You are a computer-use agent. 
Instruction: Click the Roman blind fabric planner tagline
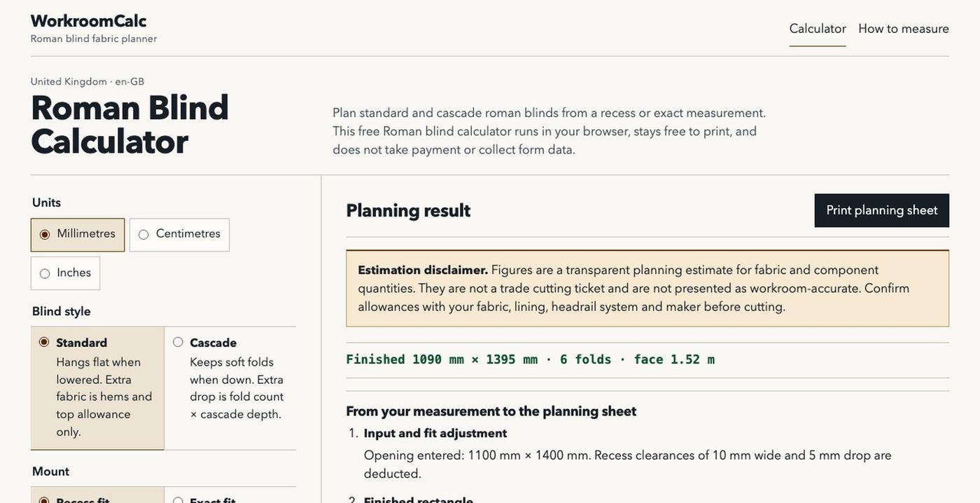pos(94,39)
